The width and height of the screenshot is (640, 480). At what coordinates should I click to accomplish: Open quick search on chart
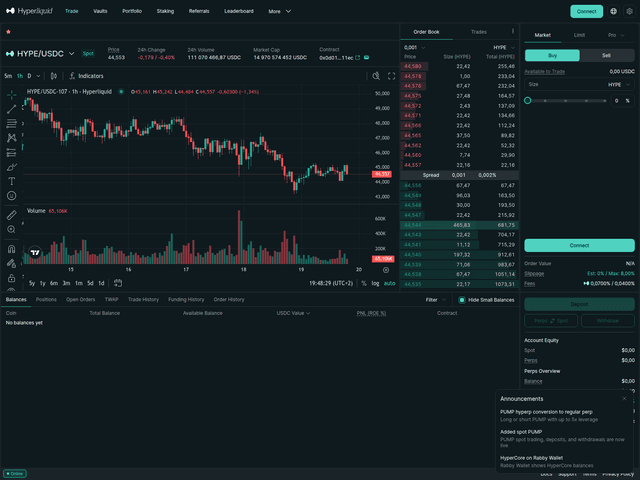(376, 76)
